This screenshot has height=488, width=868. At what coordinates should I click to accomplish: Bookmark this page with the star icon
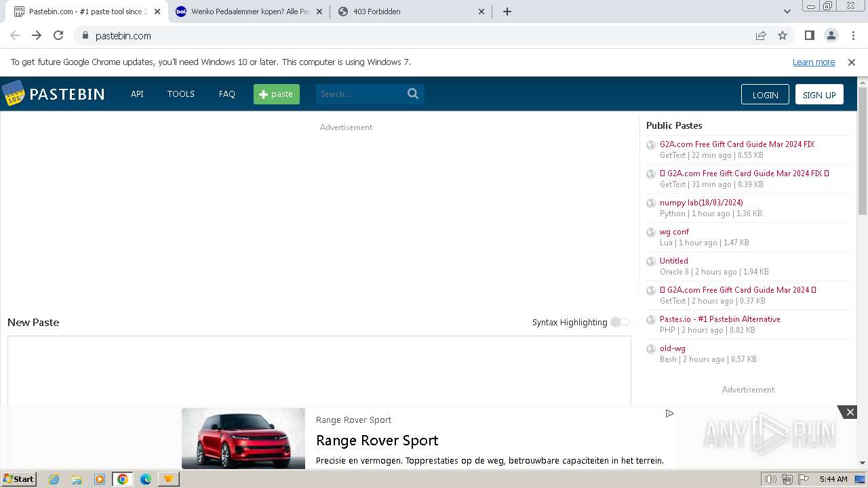tap(783, 35)
